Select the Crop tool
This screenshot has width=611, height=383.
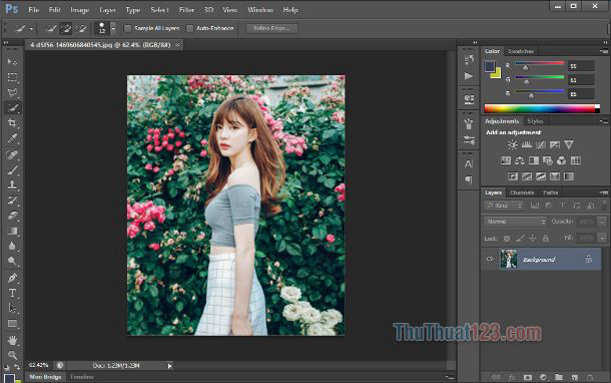pos(12,123)
